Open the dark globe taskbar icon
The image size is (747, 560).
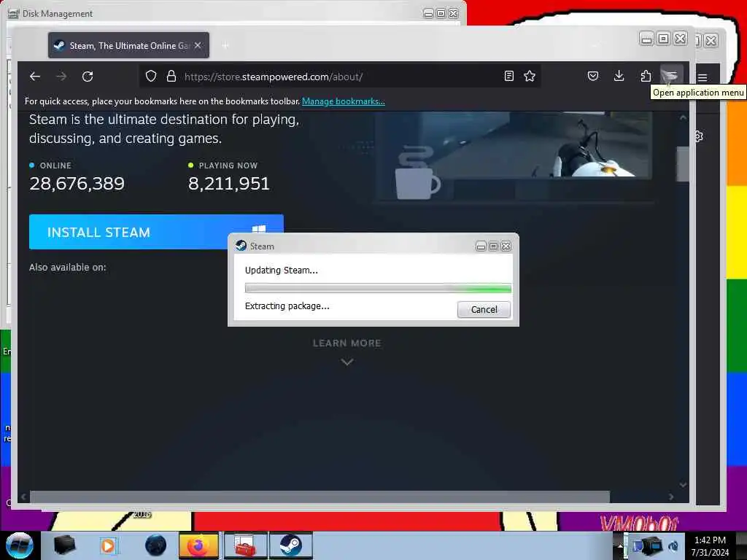tap(155, 545)
